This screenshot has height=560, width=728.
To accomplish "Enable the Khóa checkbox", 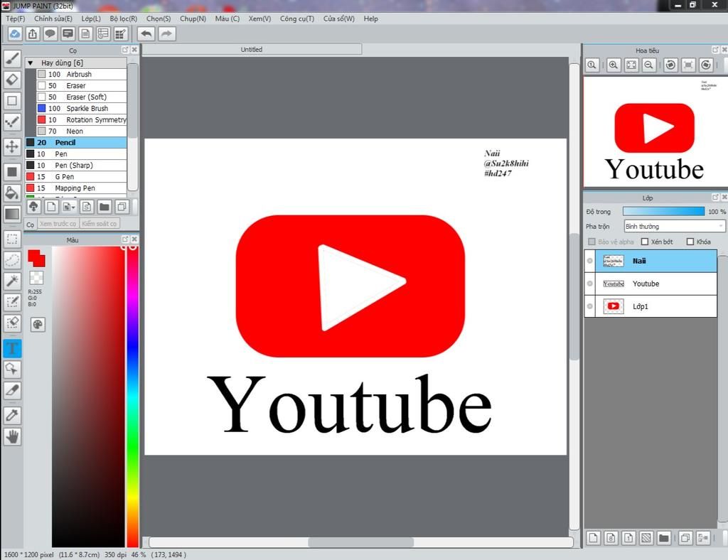I will (690, 242).
